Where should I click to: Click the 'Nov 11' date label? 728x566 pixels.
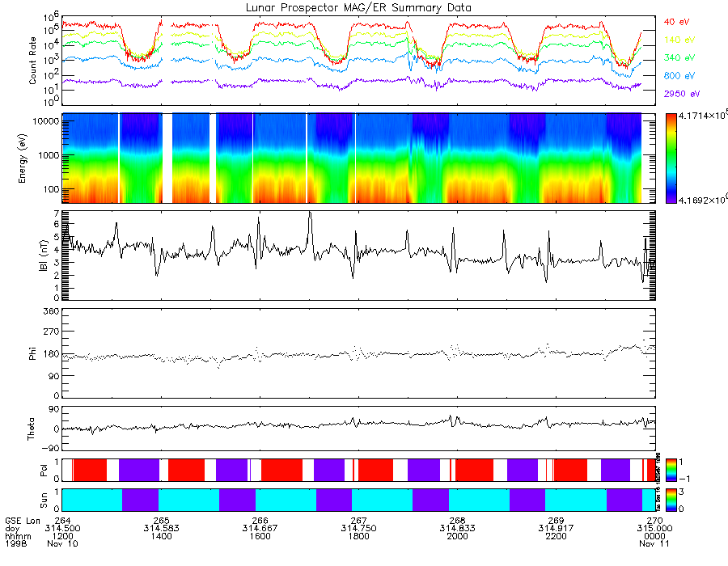[654, 543]
